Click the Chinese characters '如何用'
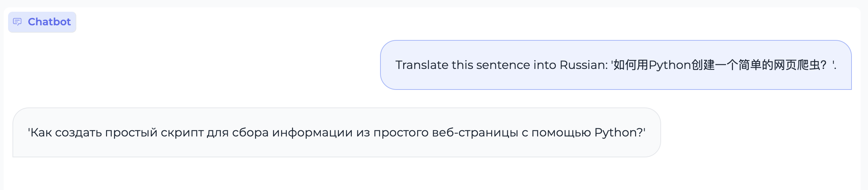The height and width of the screenshot is (190, 868). pyautogui.click(x=631, y=65)
